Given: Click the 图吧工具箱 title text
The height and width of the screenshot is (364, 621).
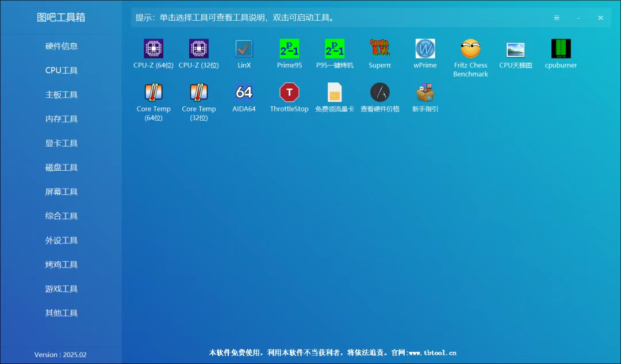Looking at the screenshot, I should [x=61, y=17].
